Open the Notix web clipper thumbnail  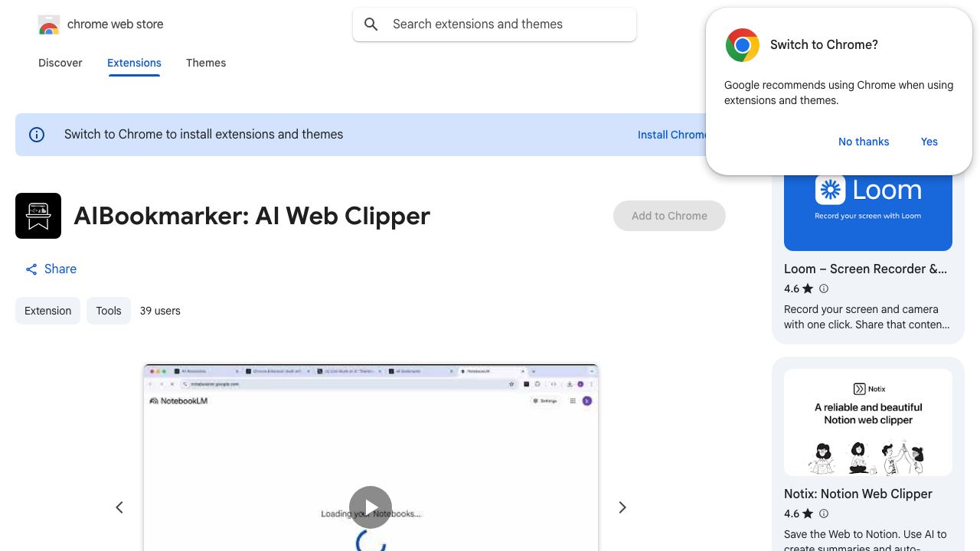[868, 422]
